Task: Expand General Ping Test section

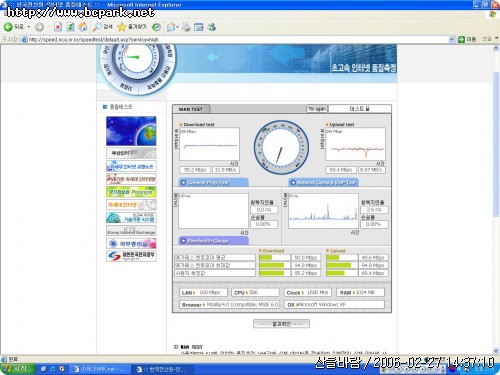Action: (213, 182)
